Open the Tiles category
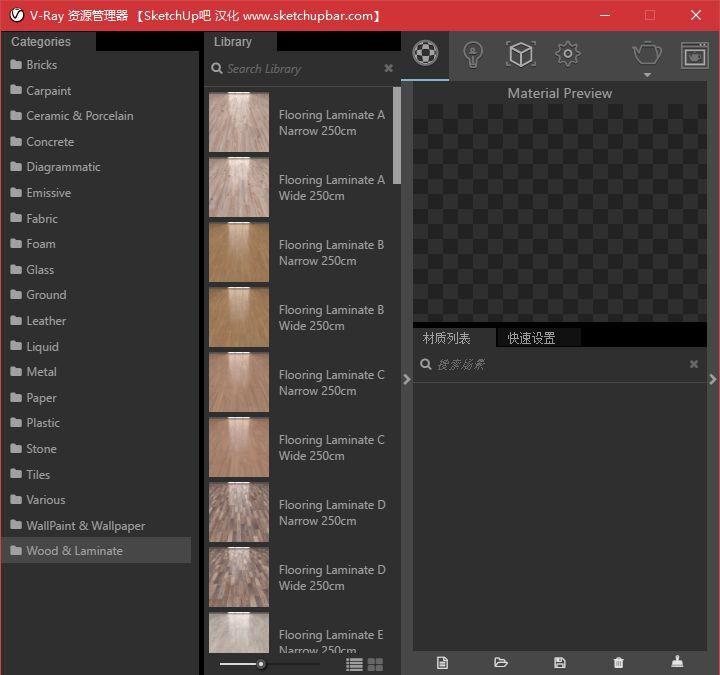Image resolution: width=720 pixels, height=675 pixels. (30, 474)
